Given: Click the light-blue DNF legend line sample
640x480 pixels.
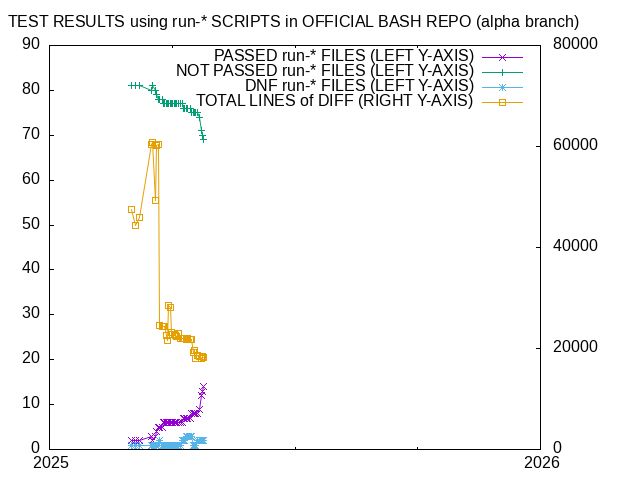Looking at the screenshot, I should (502, 88).
